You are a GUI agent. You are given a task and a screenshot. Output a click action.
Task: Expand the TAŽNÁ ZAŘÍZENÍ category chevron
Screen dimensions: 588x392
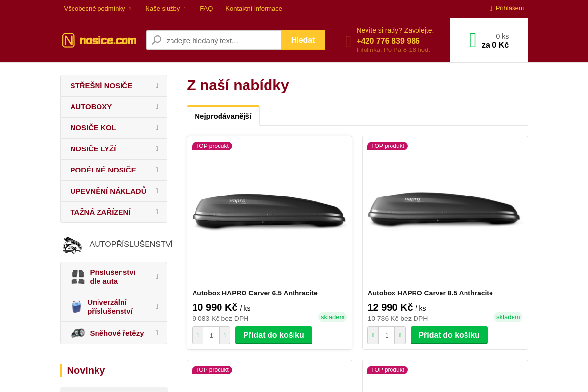tap(157, 212)
